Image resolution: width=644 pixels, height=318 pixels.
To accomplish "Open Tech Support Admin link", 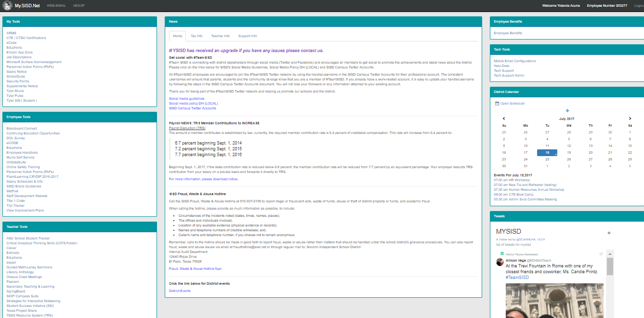I will (509, 76).
